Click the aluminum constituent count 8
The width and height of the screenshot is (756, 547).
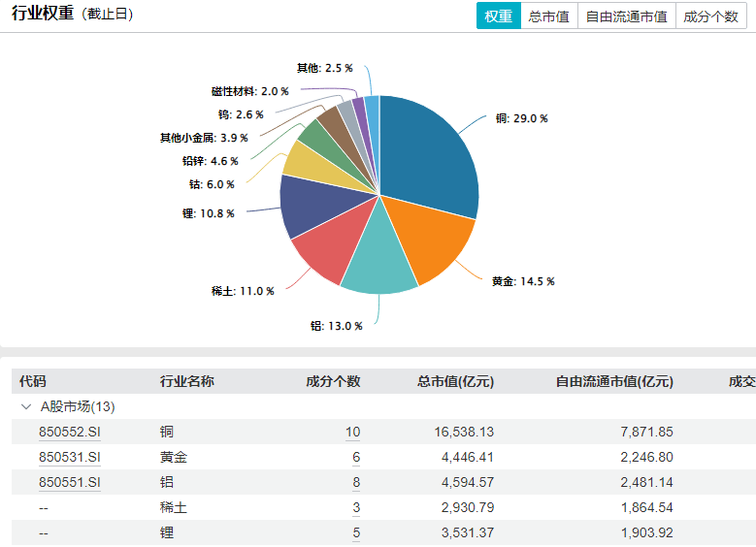point(356,482)
